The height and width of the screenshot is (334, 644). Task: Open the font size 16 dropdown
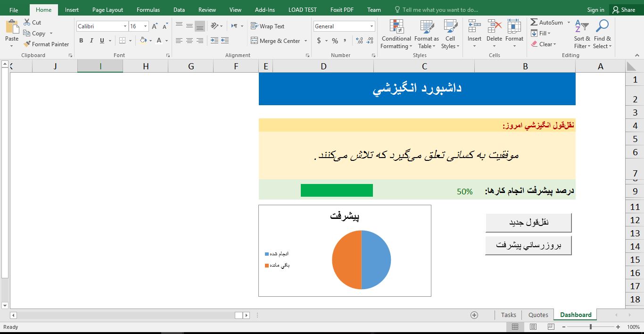pyautogui.click(x=146, y=26)
